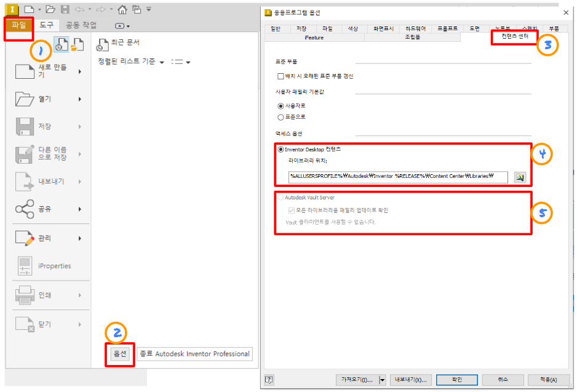
Task: Click the 닫기 close-document icon
Action: pyautogui.click(x=25, y=324)
